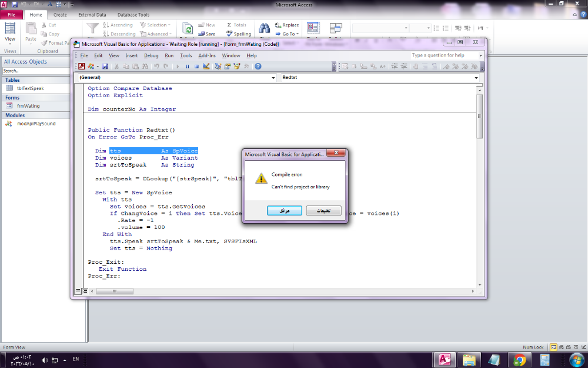
Task: Switch to Procedure View at code window bottom
Action: tap(78, 291)
